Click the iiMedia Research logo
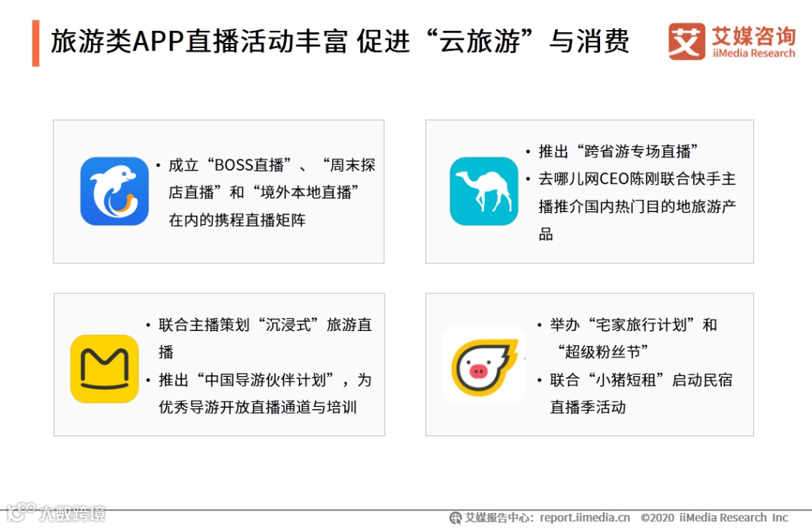 point(732,41)
